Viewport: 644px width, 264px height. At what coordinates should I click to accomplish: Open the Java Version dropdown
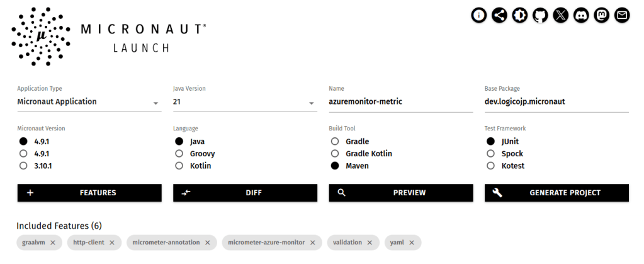(x=245, y=102)
